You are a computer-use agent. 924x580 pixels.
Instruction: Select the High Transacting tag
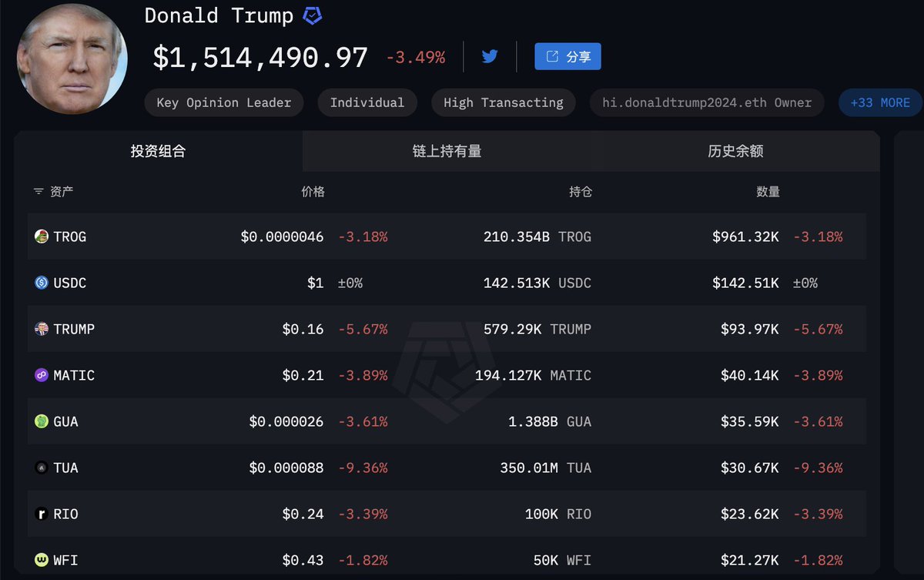point(504,102)
